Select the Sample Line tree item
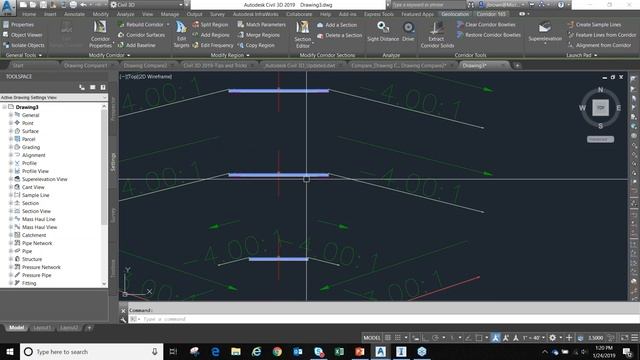 pyautogui.click(x=36, y=195)
